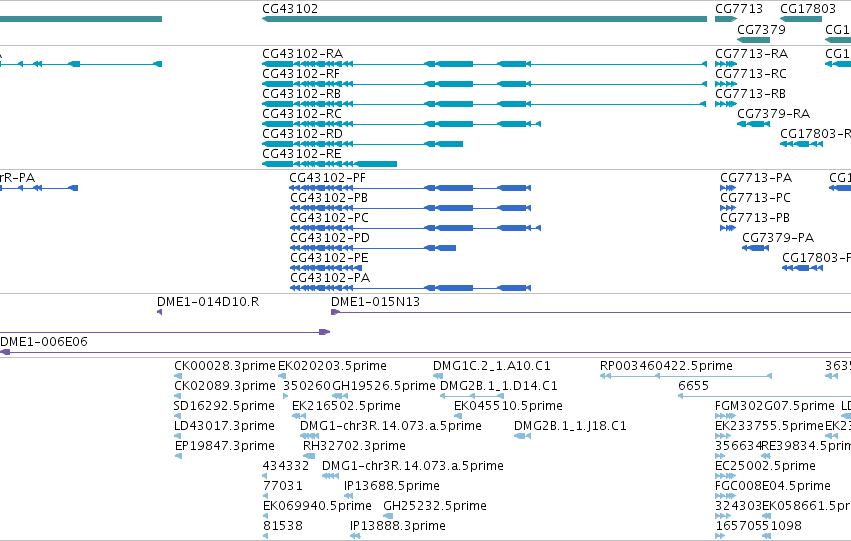The image size is (851, 541).
Task: Open EST LD43017.3prime
Action: pos(224,427)
